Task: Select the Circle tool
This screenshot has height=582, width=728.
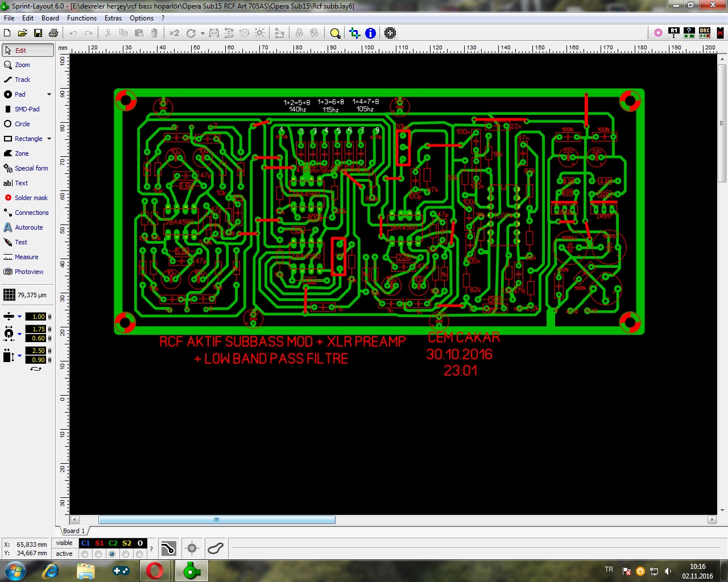Action: coord(28,124)
